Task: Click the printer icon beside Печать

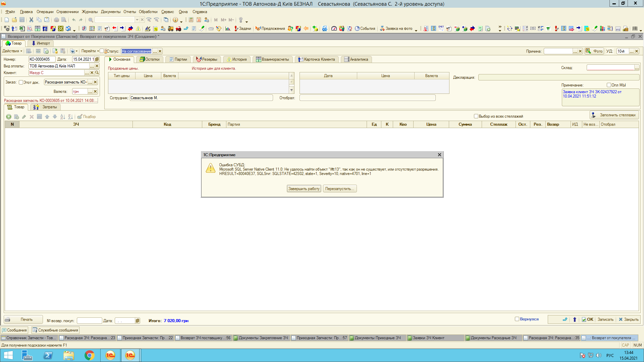Action: click(8, 319)
